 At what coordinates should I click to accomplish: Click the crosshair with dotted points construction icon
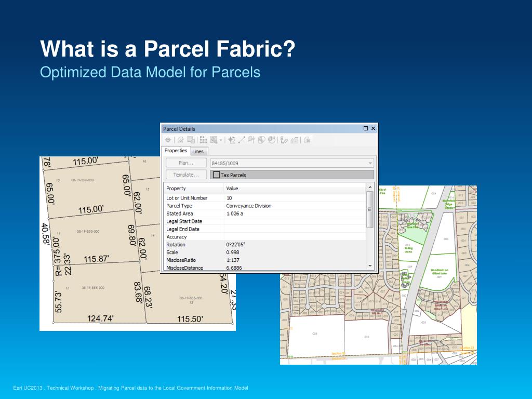232,140
